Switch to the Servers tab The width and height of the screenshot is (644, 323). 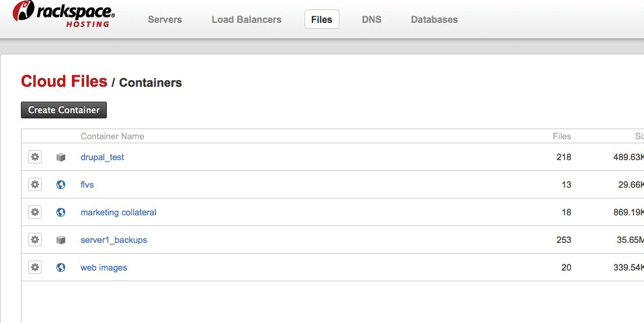(x=165, y=20)
